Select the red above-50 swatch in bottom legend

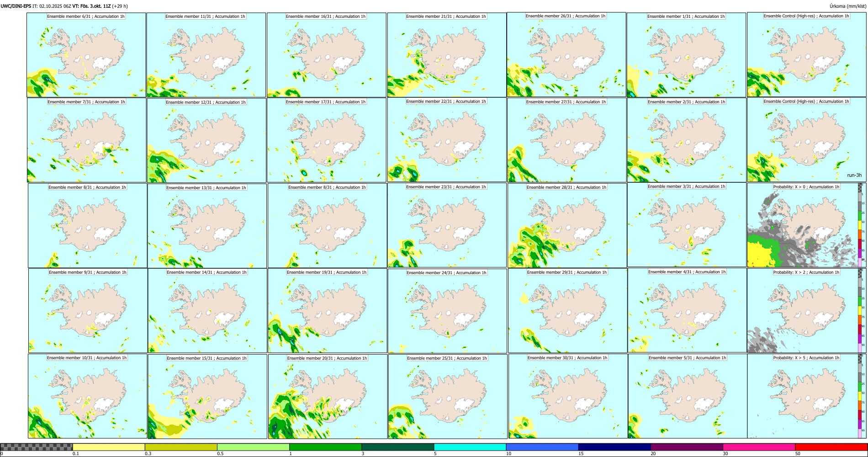(x=831, y=447)
